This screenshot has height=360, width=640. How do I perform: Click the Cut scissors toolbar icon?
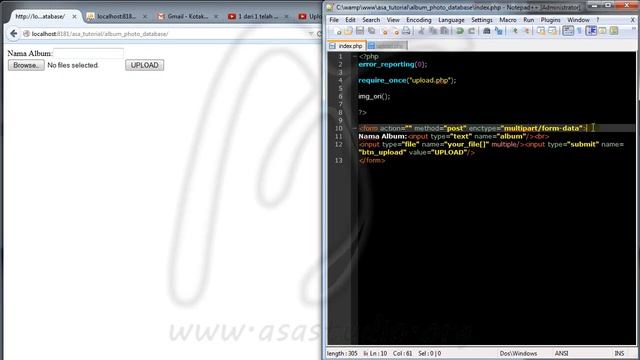click(x=421, y=31)
